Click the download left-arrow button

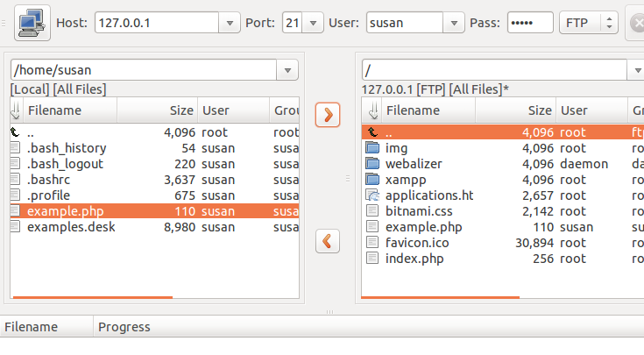pos(327,241)
